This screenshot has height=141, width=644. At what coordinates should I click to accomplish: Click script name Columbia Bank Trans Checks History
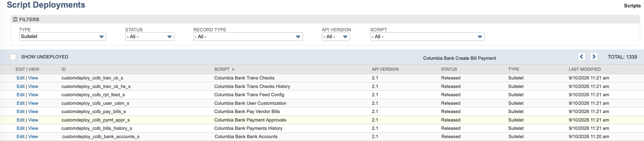point(252,86)
